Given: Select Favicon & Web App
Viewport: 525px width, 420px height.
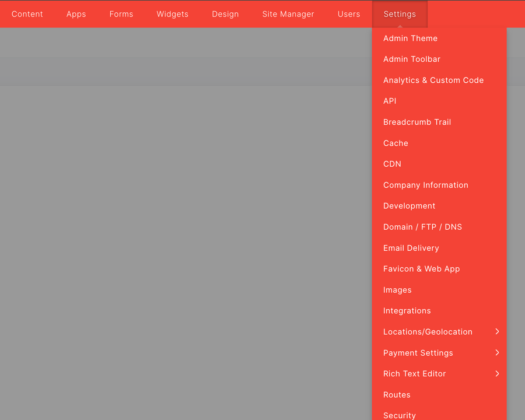Looking at the screenshot, I should tap(439, 269).
